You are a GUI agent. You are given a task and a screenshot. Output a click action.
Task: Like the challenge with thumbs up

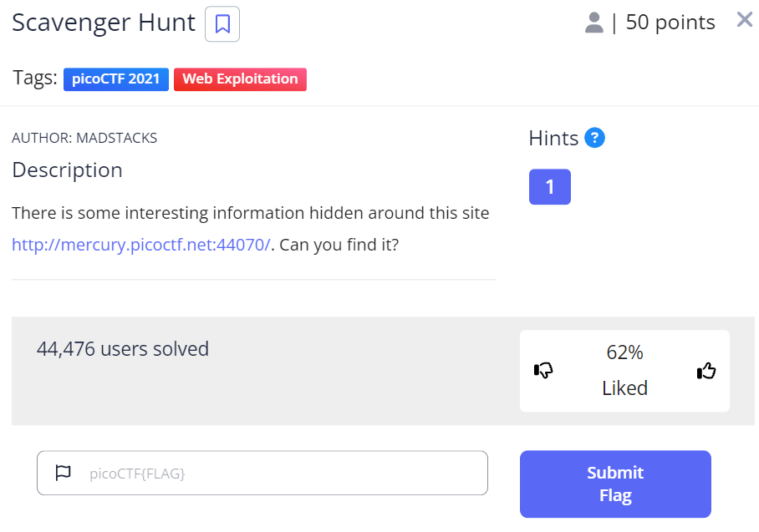706,371
